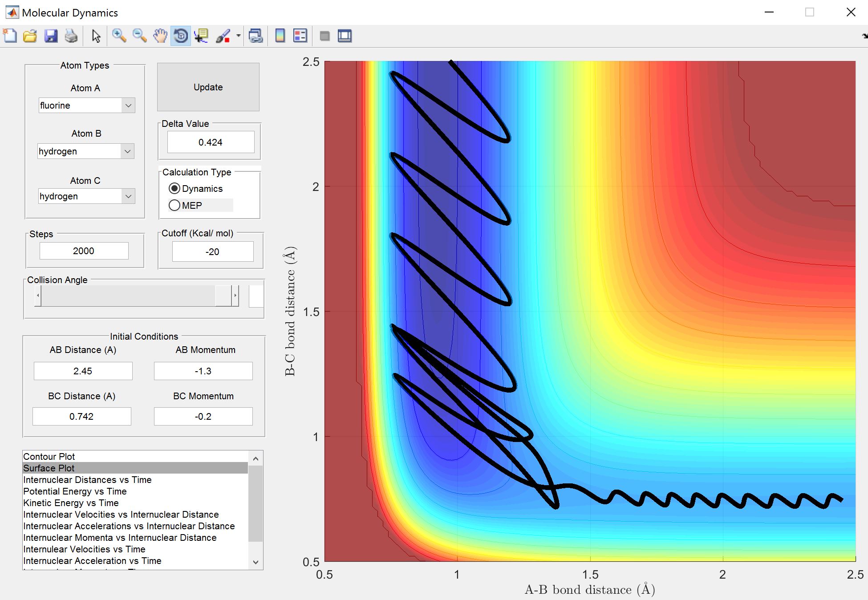This screenshot has height=600, width=868.
Task: Open the Atom A fluorine dropdown
Action: click(128, 105)
